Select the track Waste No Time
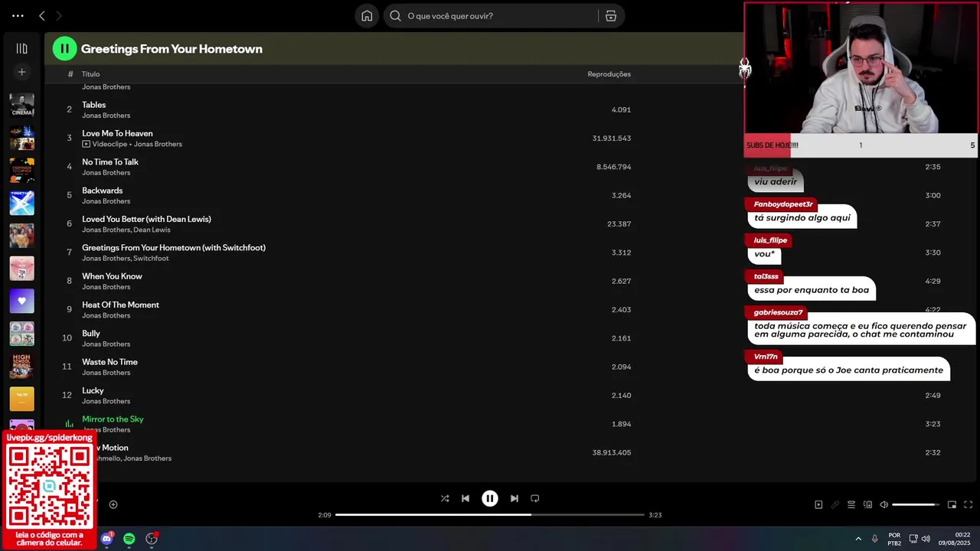 [109, 362]
